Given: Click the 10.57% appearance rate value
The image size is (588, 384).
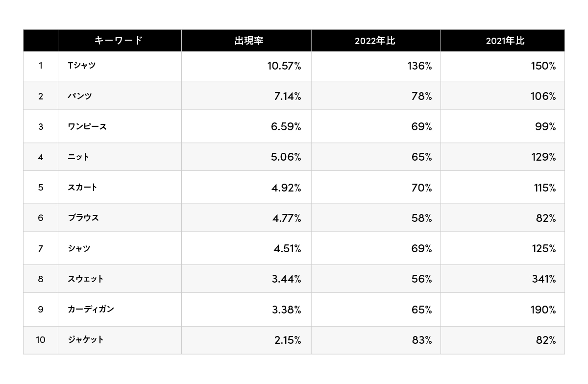Looking at the screenshot, I should 284,66.
